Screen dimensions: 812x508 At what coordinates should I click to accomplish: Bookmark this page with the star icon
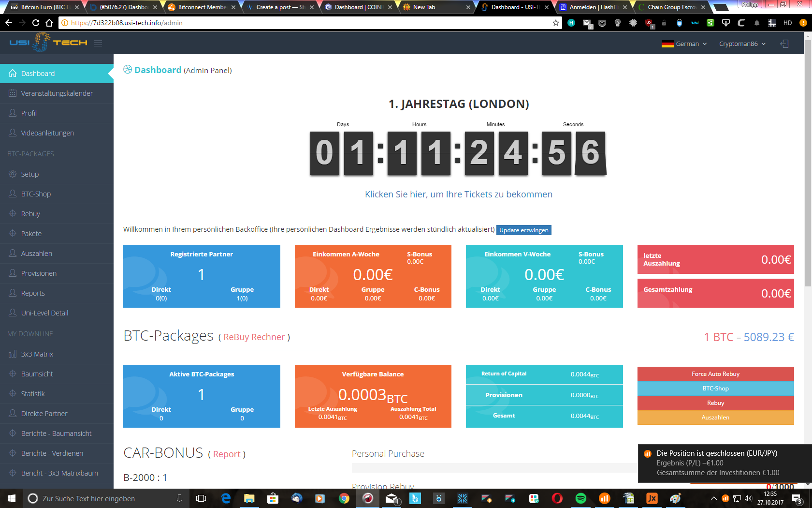pos(556,23)
